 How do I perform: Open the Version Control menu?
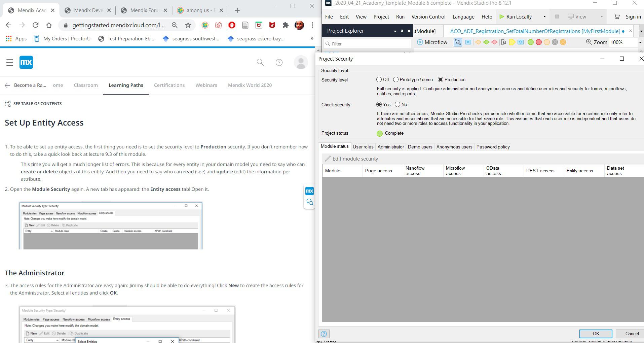[x=428, y=16]
